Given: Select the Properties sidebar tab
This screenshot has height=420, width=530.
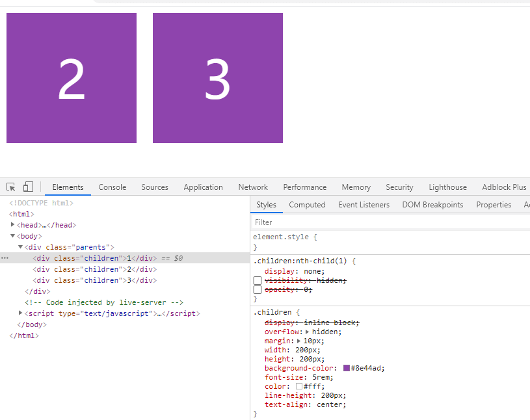Looking at the screenshot, I should pos(494,205).
